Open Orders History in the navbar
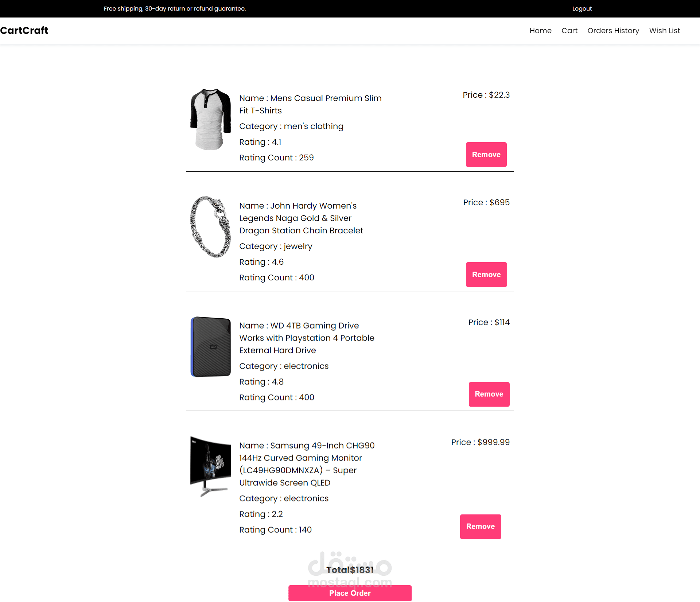The width and height of the screenshot is (700, 602). [x=613, y=31]
